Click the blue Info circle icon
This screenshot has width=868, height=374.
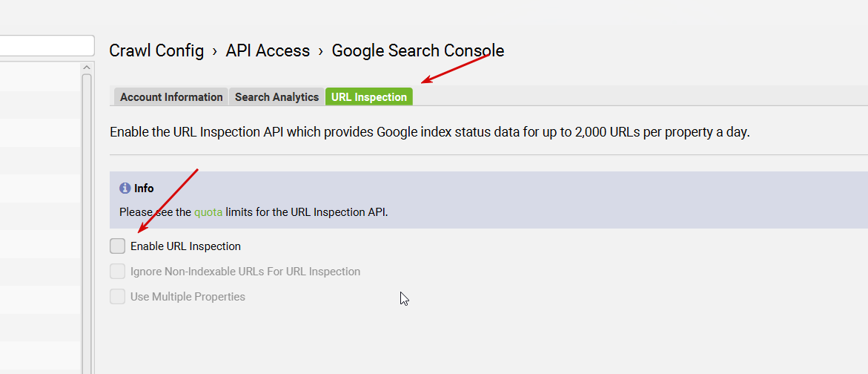point(125,188)
